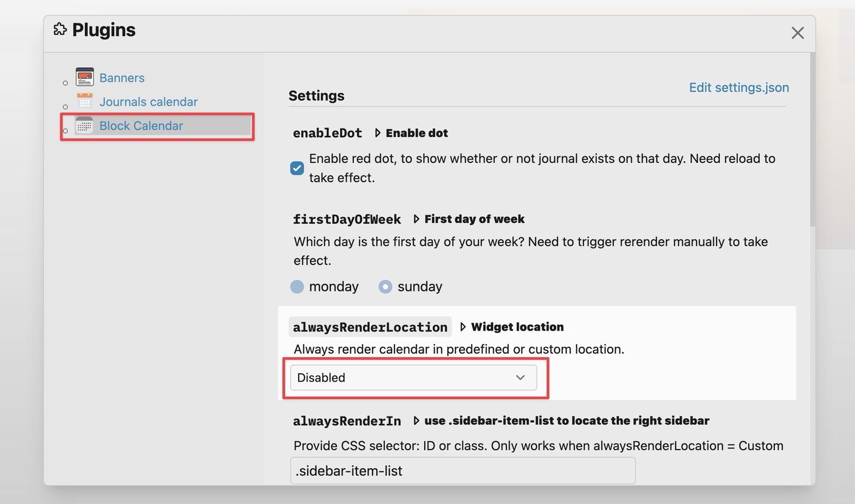Click the alwaysRenderLocation setting key label
Screen dimensions: 855x504
click(370, 327)
